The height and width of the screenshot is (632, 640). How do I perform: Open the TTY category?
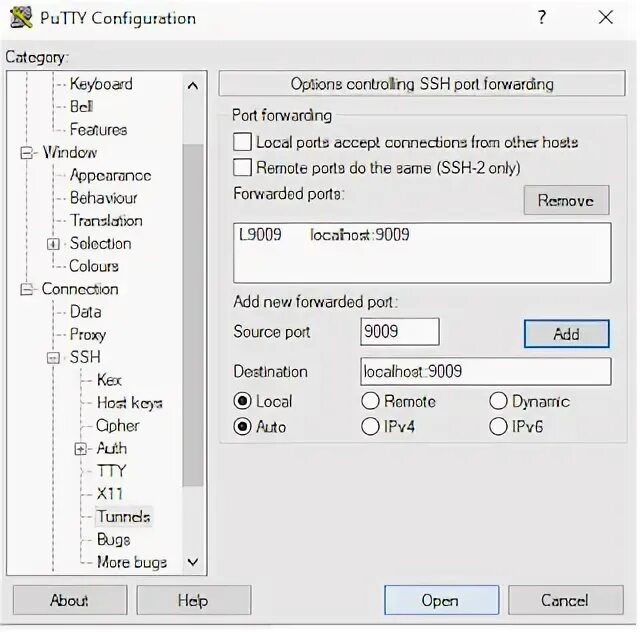tap(111, 471)
